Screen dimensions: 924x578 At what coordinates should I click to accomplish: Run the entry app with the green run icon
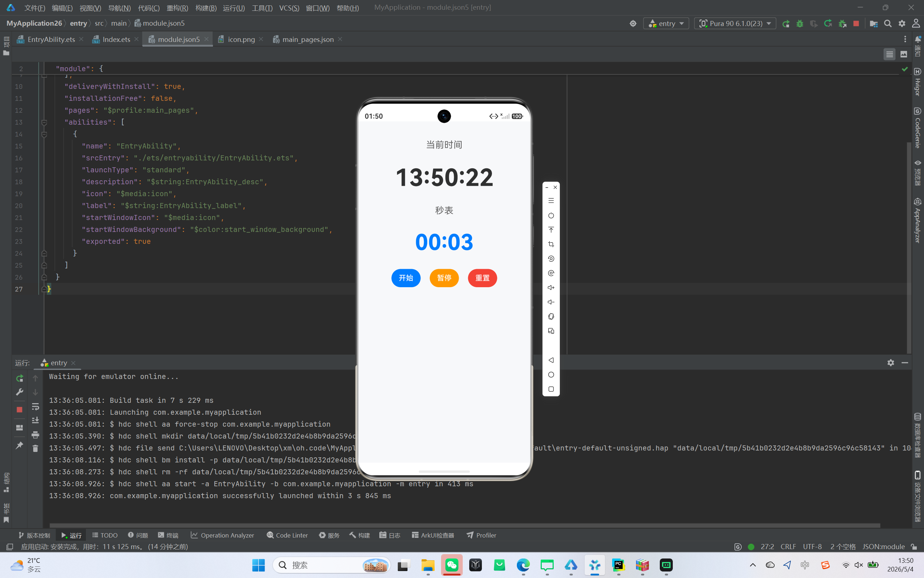[x=786, y=24]
